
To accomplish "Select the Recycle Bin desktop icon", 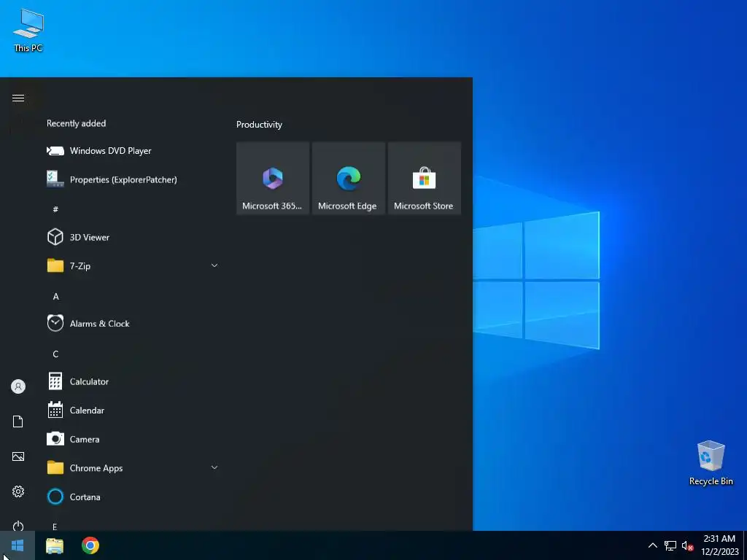I will click(x=711, y=463).
